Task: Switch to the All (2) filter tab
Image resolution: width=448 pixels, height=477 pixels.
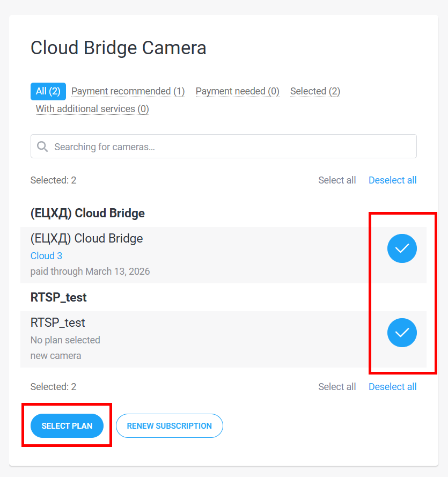Action: pos(48,91)
